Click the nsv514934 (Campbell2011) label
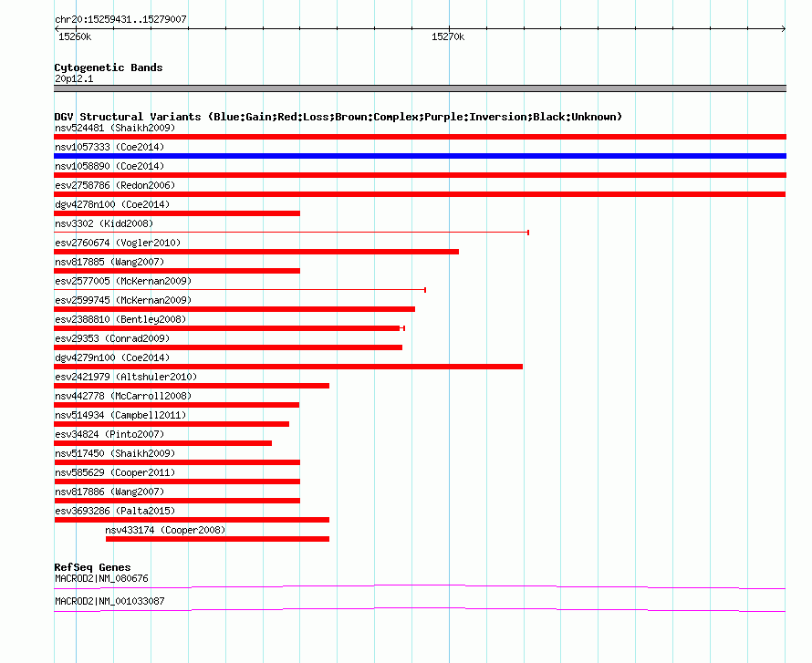 click(120, 415)
